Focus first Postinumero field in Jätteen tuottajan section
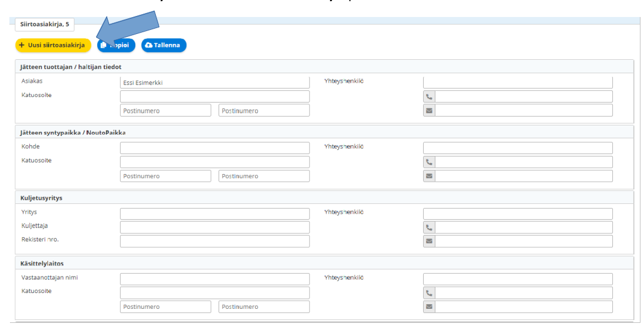 (165, 111)
